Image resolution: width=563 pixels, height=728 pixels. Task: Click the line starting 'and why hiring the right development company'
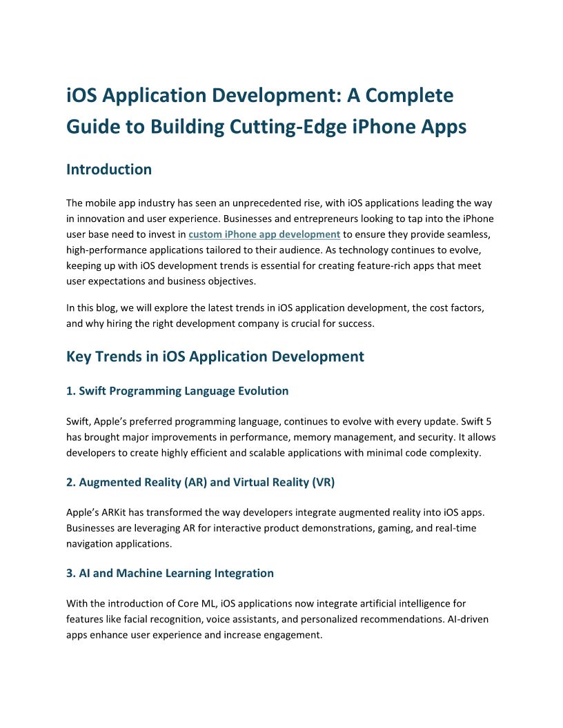pyautogui.click(x=220, y=324)
